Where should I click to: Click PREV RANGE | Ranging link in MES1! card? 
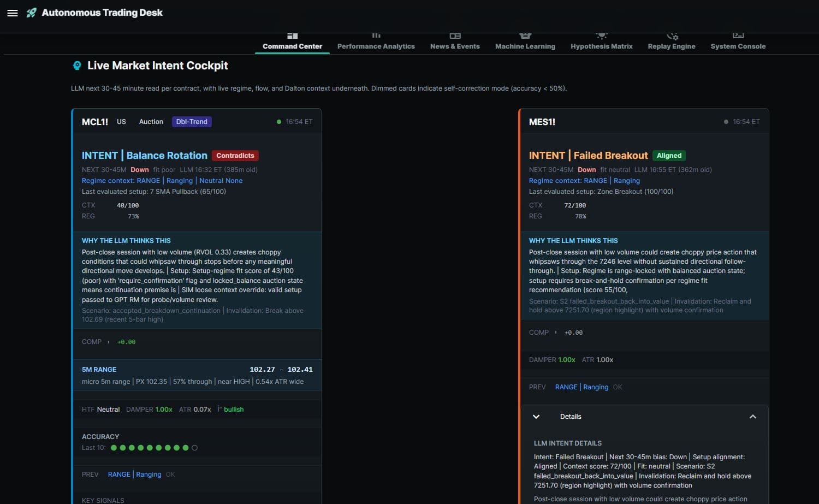coord(581,387)
